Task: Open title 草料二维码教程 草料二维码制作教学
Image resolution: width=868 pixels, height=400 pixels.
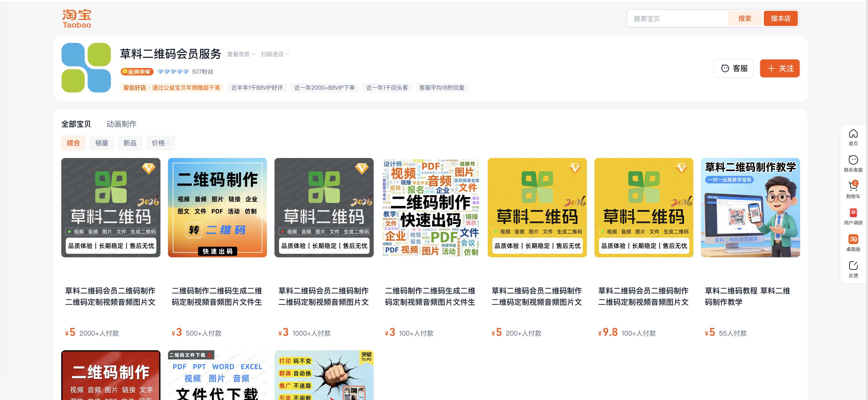Action: click(748, 296)
